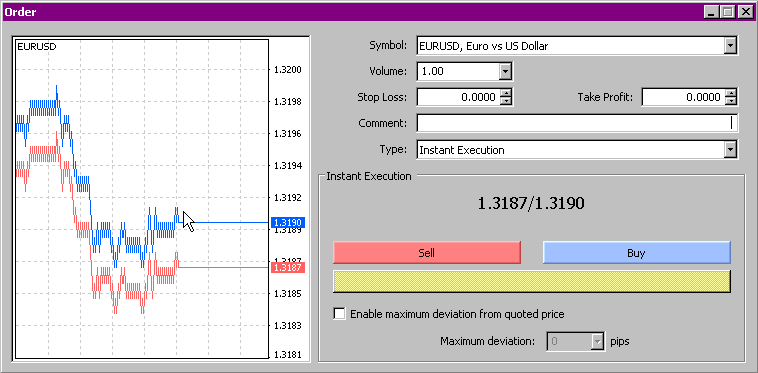
Task: Click the Stop Loss value field
Action: pyautogui.click(x=458, y=98)
